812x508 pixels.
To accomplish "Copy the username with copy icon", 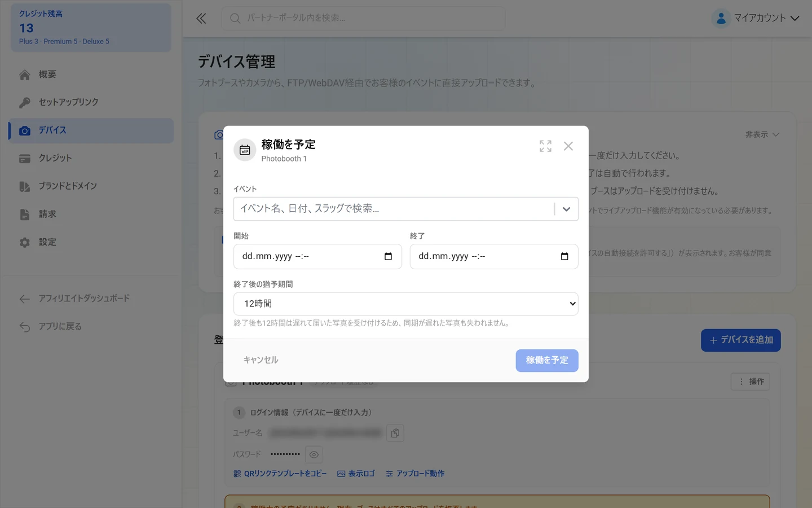I will point(395,433).
